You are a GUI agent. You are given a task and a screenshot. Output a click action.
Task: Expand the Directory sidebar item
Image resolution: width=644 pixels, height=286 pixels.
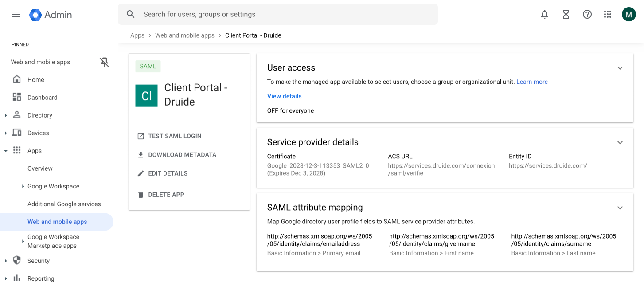coord(6,115)
